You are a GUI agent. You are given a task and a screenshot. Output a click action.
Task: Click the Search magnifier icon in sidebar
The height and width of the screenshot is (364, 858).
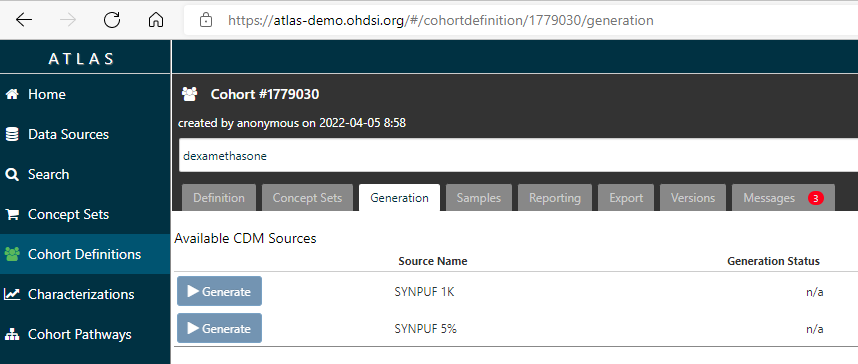(12, 175)
